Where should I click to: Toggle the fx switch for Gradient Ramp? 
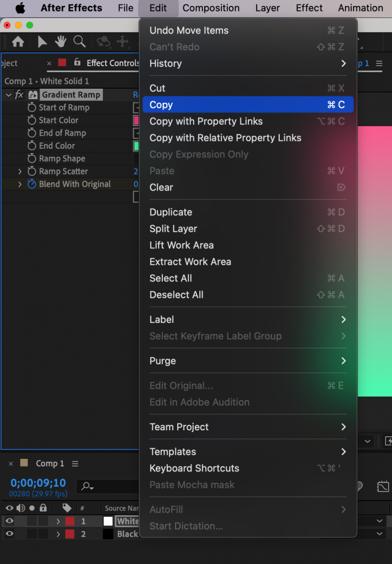tap(18, 94)
